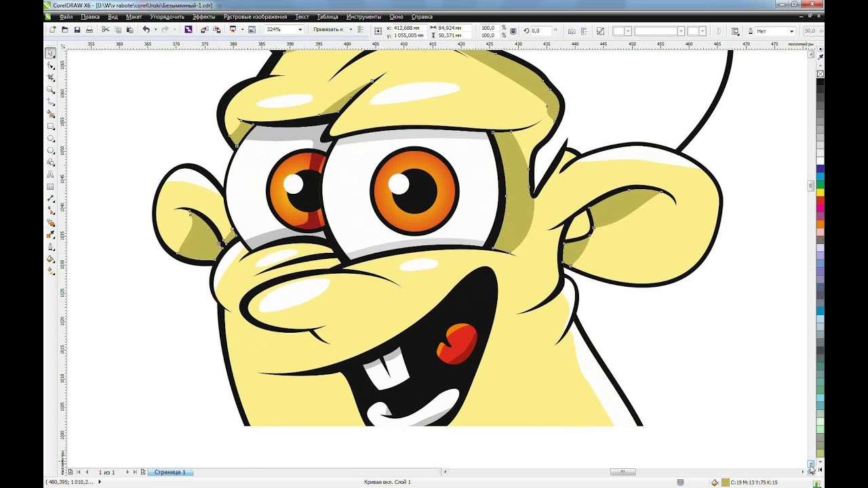Open the Справка menu
This screenshot has height=488, width=868.
click(422, 16)
